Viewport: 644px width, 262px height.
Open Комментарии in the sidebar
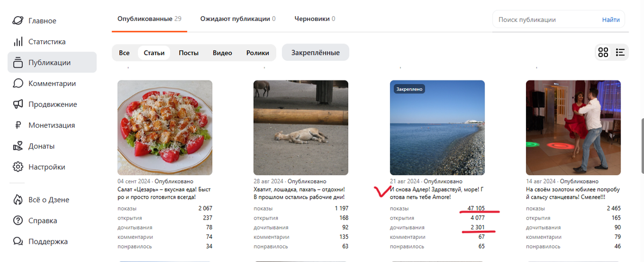[x=52, y=83]
